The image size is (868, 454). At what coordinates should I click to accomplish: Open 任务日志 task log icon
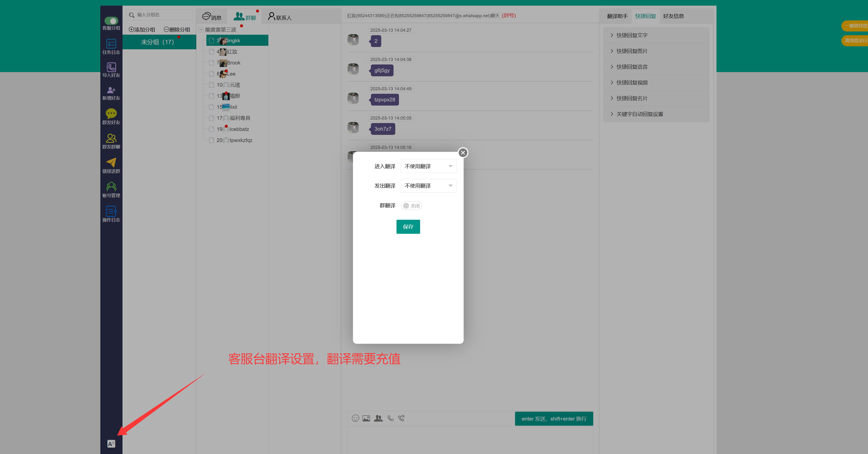click(111, 44)
